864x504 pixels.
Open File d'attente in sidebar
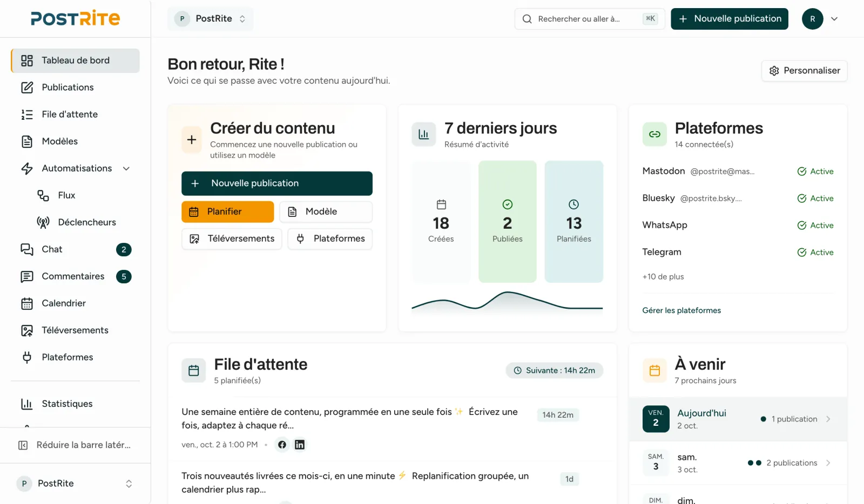(75, 114)
